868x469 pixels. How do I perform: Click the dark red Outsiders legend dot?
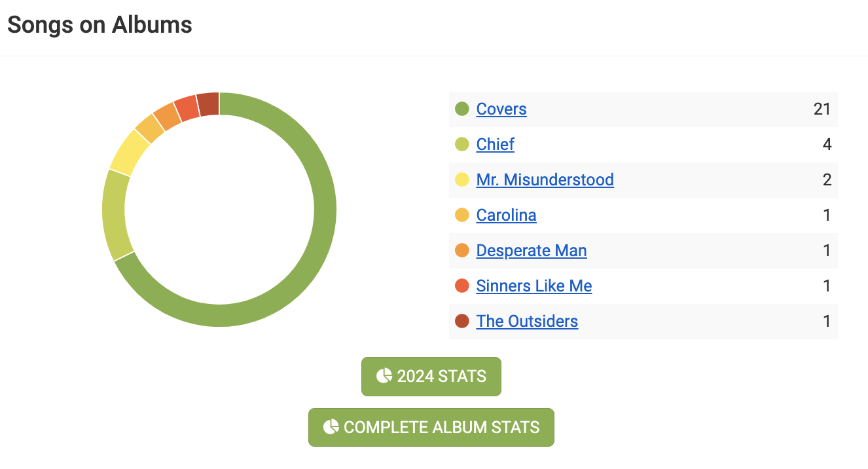coord(462,322)
